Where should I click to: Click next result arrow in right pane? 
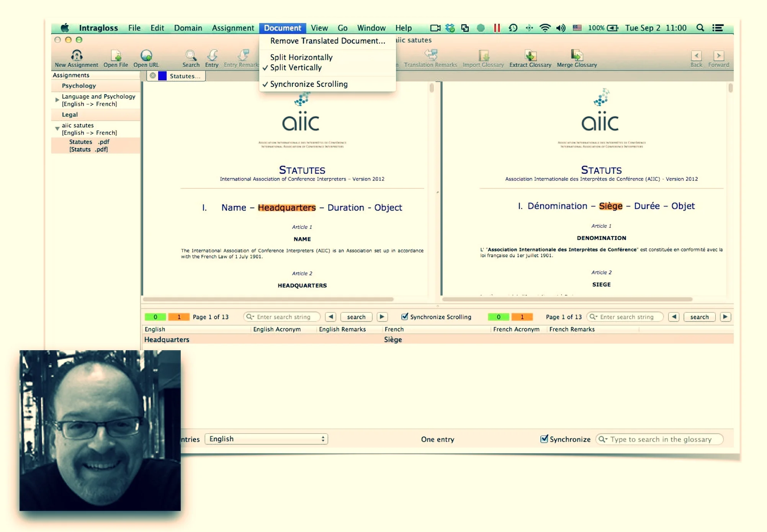pos(725,317)
